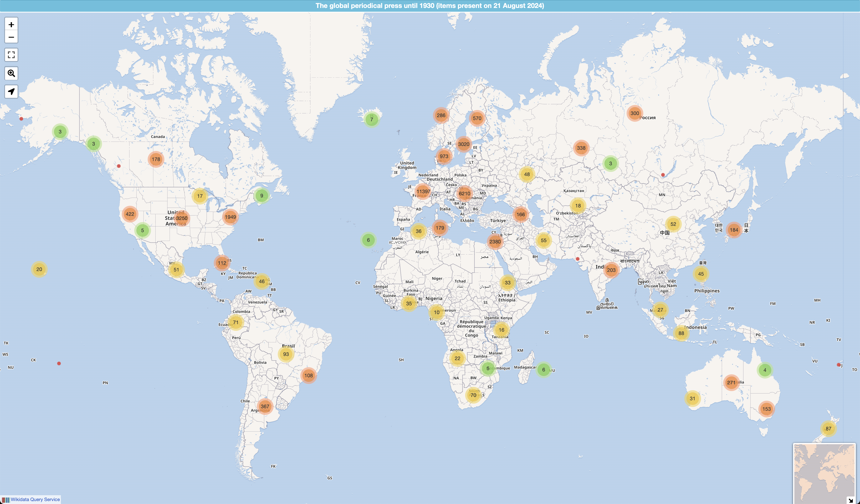Open the 108 cluster on Brazil's coast
The height and width of the screenshot is (504, 860).
coord(308,375)
